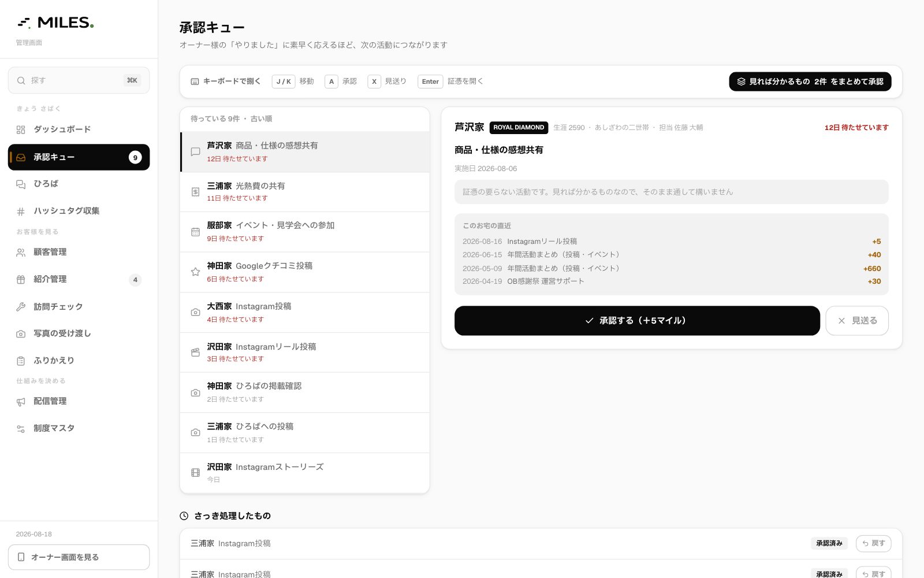Click the speech bubble icon on 芦沢家 row

[196, 151]
